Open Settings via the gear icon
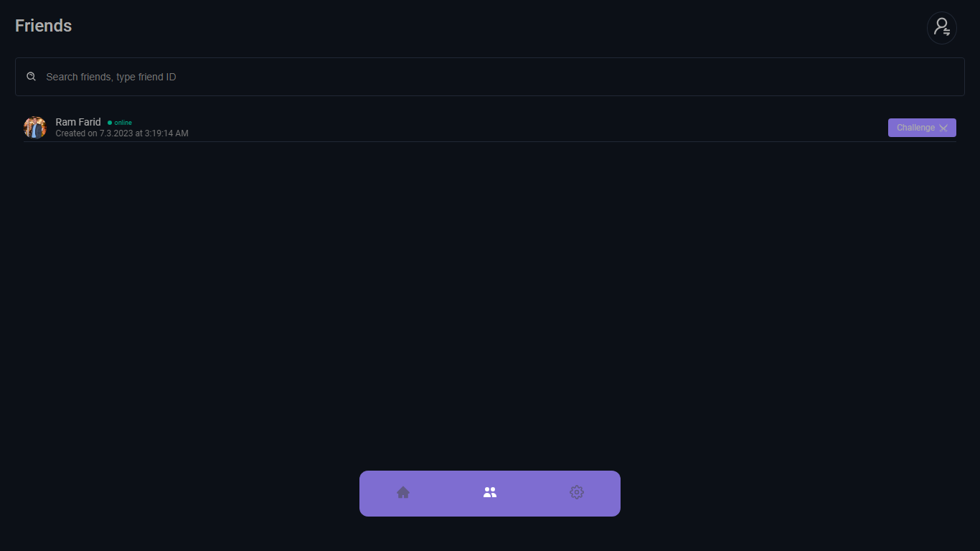980x551 pixels. [x=577, y=492]
